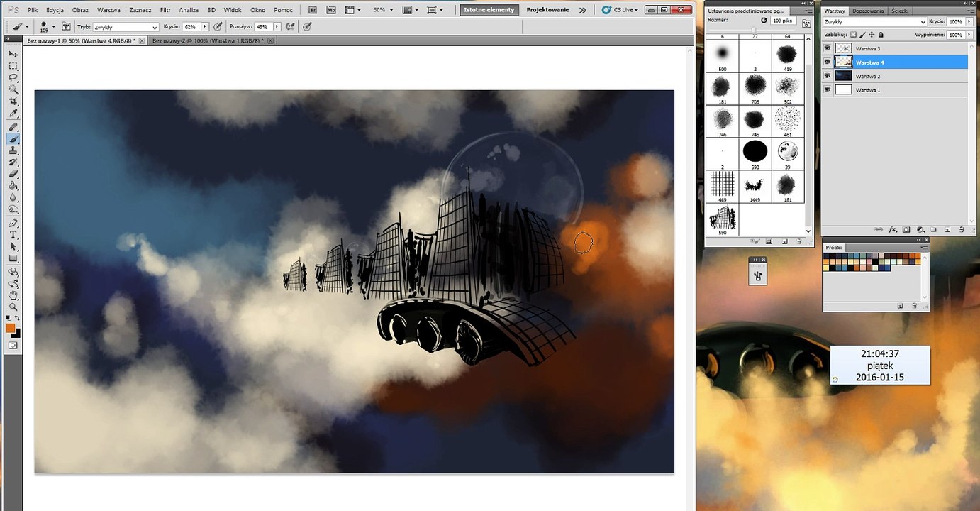Toggle the Brush panel from options bar
The width and height of the screenshot is (980, 511).
[66, 26]
